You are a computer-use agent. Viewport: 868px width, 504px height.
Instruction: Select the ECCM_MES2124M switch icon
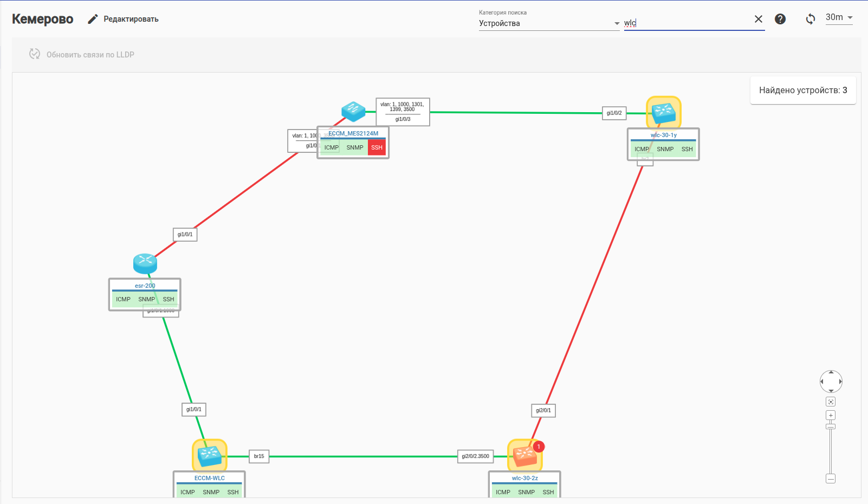pyautogui.click(x=353, y=111)
